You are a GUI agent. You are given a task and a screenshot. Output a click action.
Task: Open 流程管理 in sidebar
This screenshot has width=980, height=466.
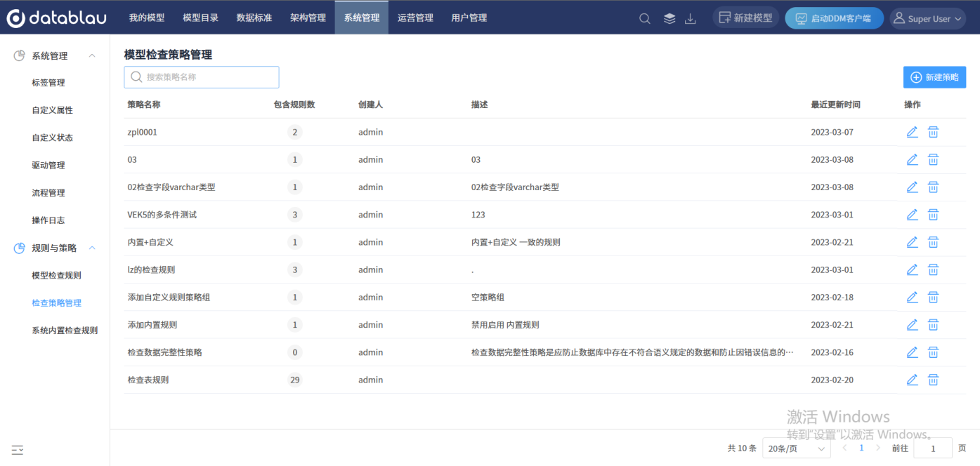pyautogui.click(x=48, y=192)
